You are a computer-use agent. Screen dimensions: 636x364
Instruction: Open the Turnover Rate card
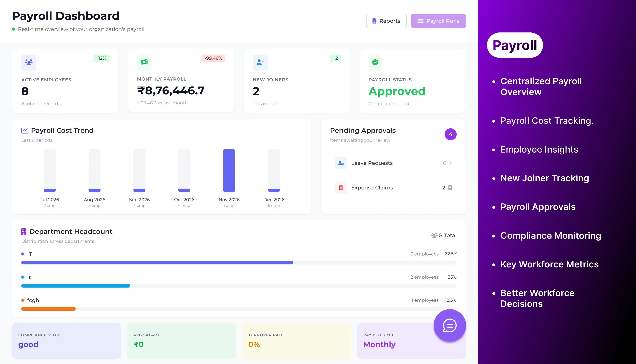point(296,341)
